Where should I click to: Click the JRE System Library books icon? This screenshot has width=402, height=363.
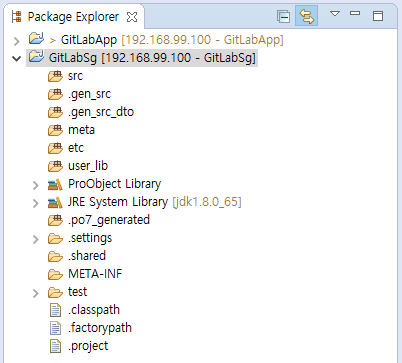coord(55,202)
